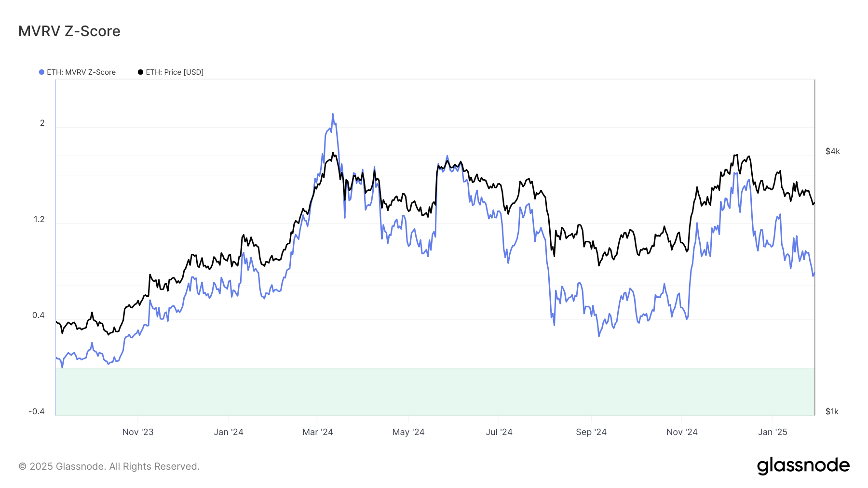The width and height of the screenshot is (868, 488).
Task: Select the Jan '24 x-axis label
Action: coord(229,432)
